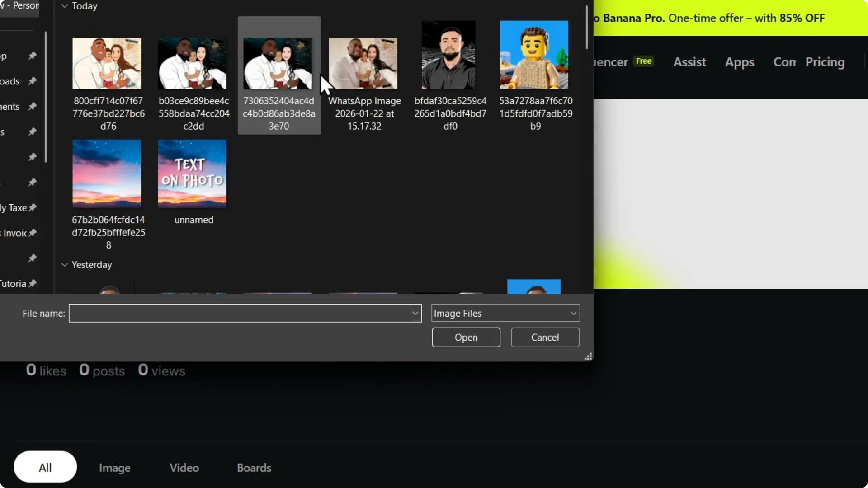
Task: Click the Cancel button
Action: click(x=545, y=337)
